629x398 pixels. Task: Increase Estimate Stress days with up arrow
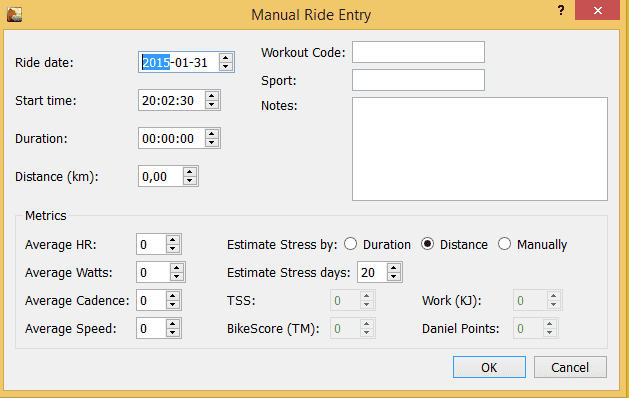pyautogui.click(x=394, y=268)
